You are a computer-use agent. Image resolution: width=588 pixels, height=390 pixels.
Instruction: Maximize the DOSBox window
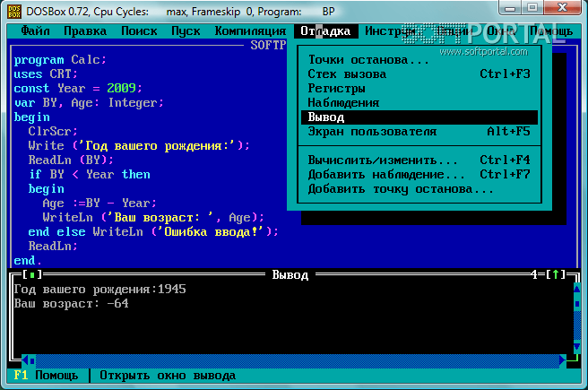click(x=532, y=7)
